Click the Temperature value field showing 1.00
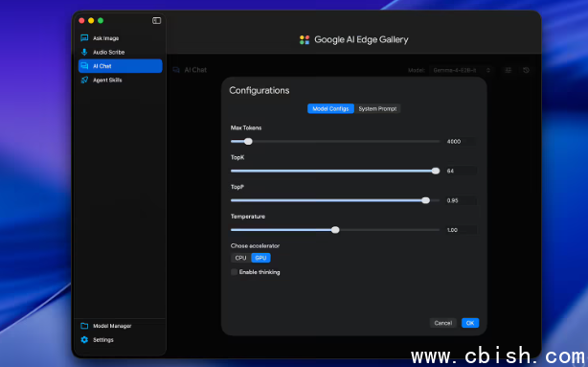The image size is (588, 367). (461, 230)
